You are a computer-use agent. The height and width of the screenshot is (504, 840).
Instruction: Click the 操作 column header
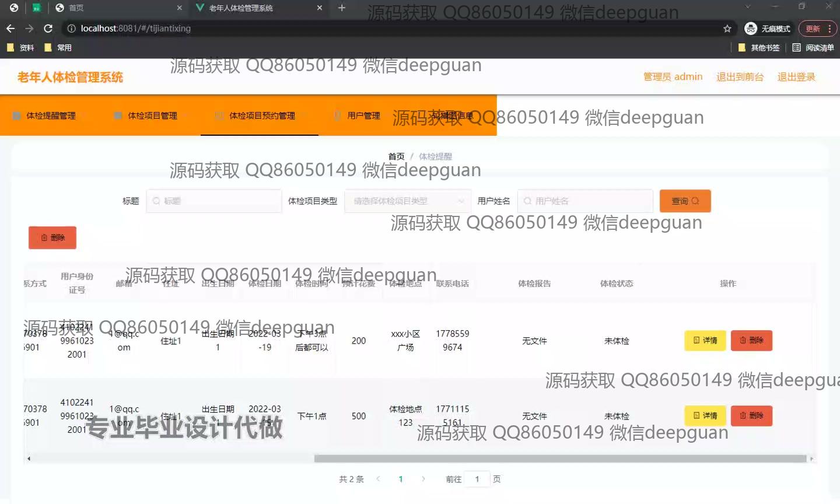pos(728,283)
